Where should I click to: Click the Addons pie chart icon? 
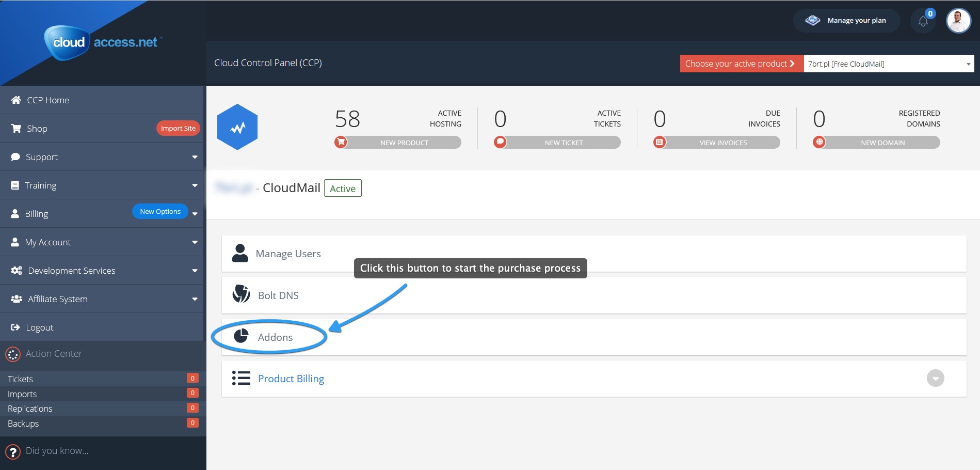click(241, 336)
